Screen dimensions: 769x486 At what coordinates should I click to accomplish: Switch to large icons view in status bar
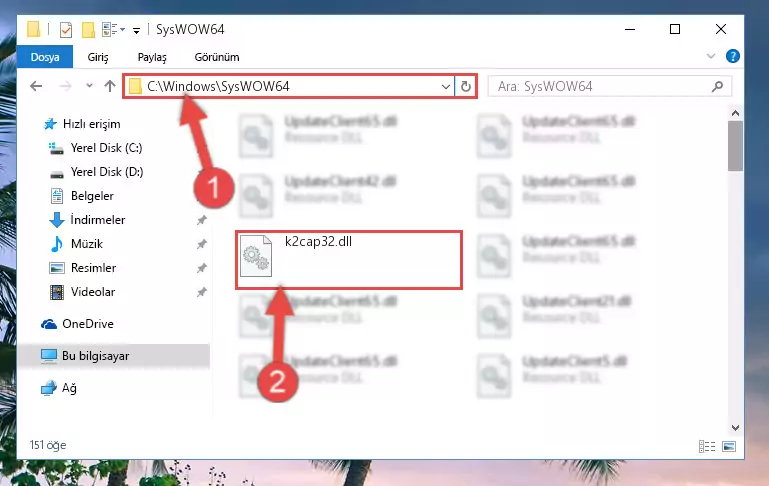pos(729,446)
